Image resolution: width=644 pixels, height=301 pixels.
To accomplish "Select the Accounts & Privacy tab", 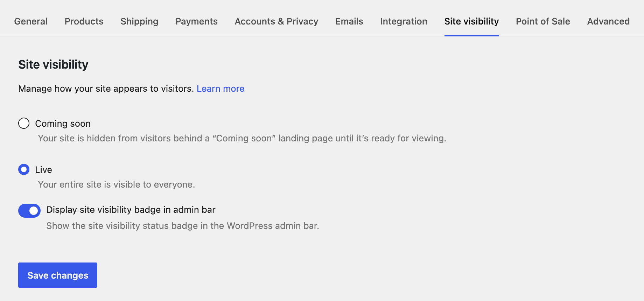I will pyautogui.click(x=276, y=21).
